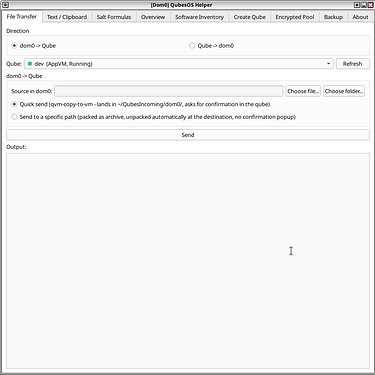The height and width of the screenshot is (375, 375).
Task: Open the Backup tab
Action: pos(333,17)
